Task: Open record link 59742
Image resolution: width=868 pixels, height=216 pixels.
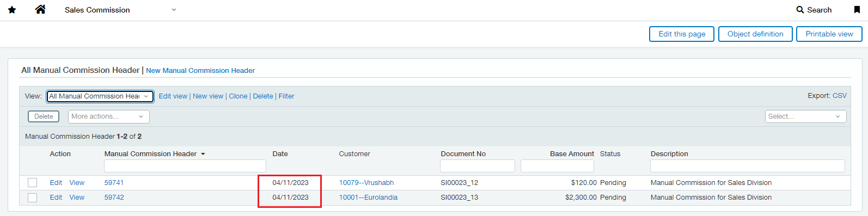Action: point(114,198)
